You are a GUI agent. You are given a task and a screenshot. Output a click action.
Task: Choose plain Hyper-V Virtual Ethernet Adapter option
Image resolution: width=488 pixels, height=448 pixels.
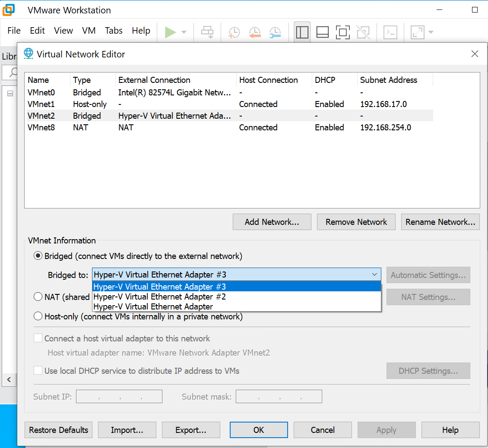coord(237,306)
